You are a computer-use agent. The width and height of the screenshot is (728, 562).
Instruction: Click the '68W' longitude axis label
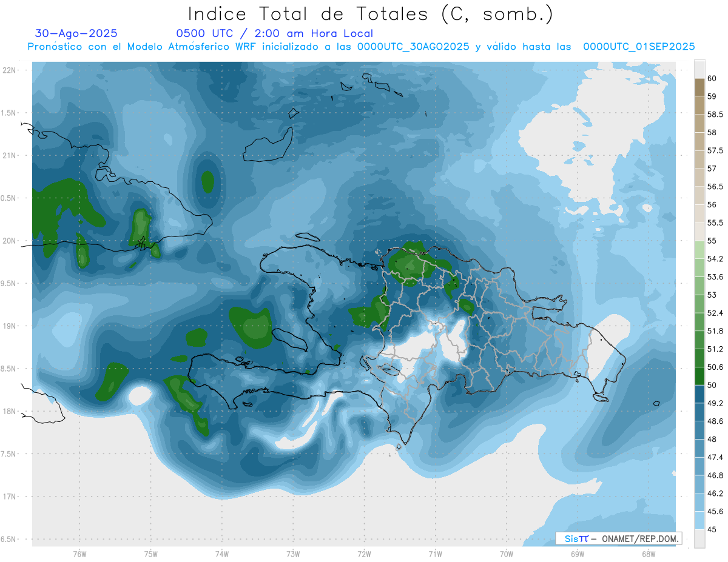click(648, 554)
